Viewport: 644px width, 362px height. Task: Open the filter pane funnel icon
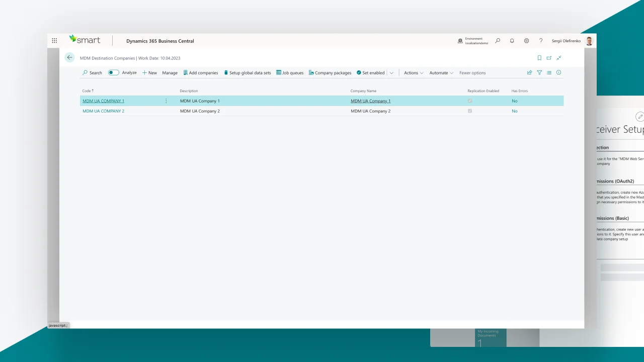pos(539,73)
